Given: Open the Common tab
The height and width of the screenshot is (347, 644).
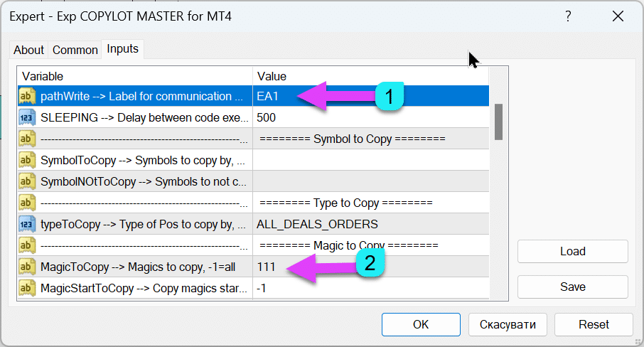Looking at the screenshot, I should (x=75, y=50).
